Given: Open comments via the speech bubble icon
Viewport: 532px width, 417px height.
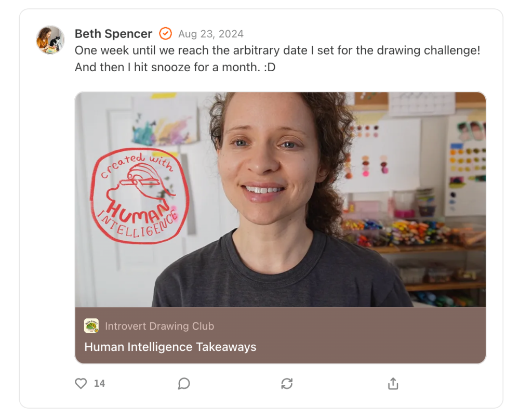Looking at the screenshot, I should (184, 384).
